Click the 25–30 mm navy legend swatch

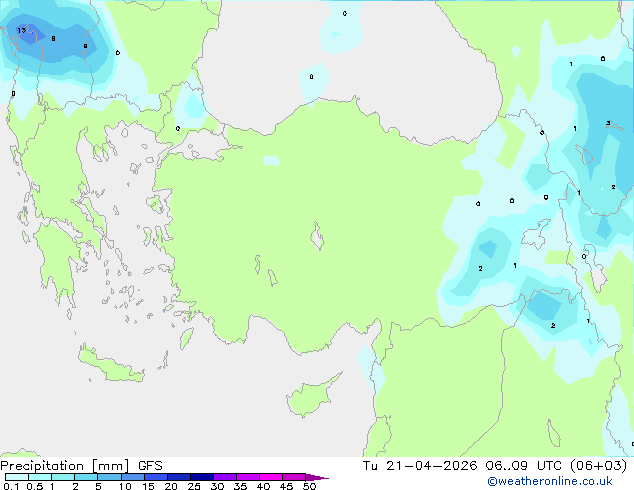tap(201, 477)
